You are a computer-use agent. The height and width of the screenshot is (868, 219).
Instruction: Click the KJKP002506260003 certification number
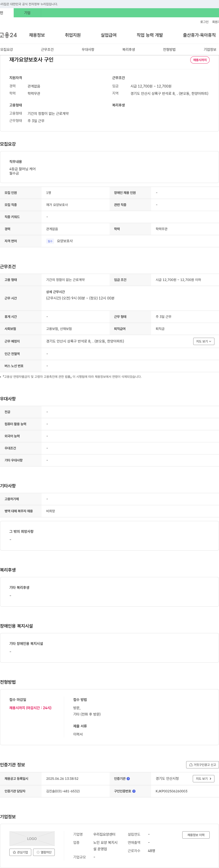(171, 791)
